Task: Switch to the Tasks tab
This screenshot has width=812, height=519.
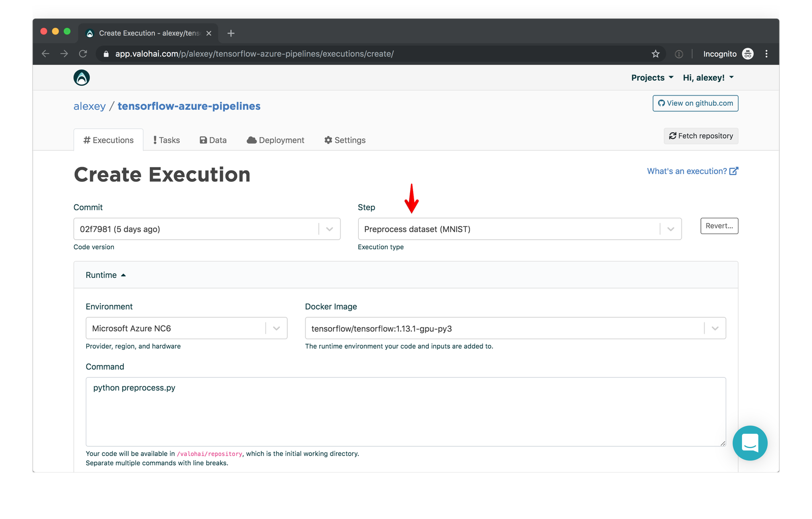Action: (x=166, y=140)
